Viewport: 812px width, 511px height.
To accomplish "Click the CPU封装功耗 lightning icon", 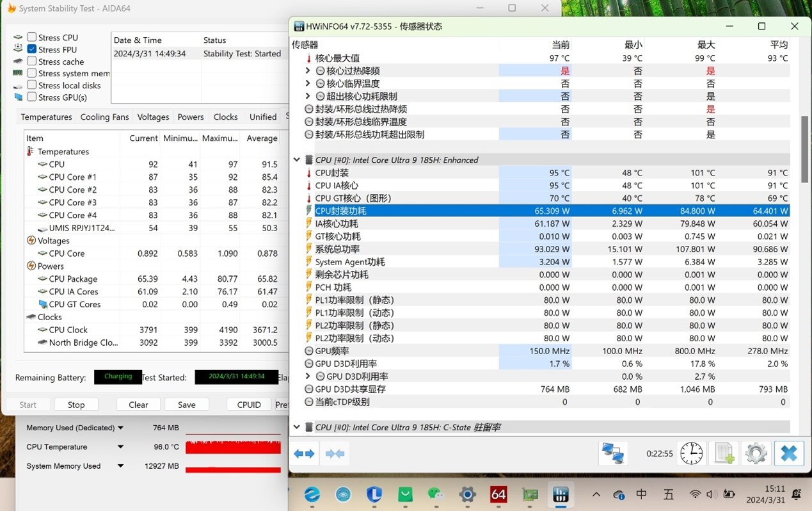I will click(x=309, y=211).
